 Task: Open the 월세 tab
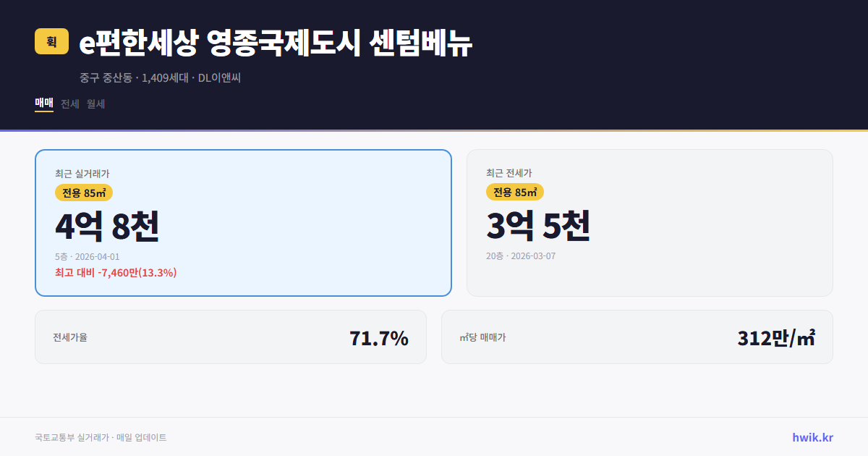coord(95,104)
